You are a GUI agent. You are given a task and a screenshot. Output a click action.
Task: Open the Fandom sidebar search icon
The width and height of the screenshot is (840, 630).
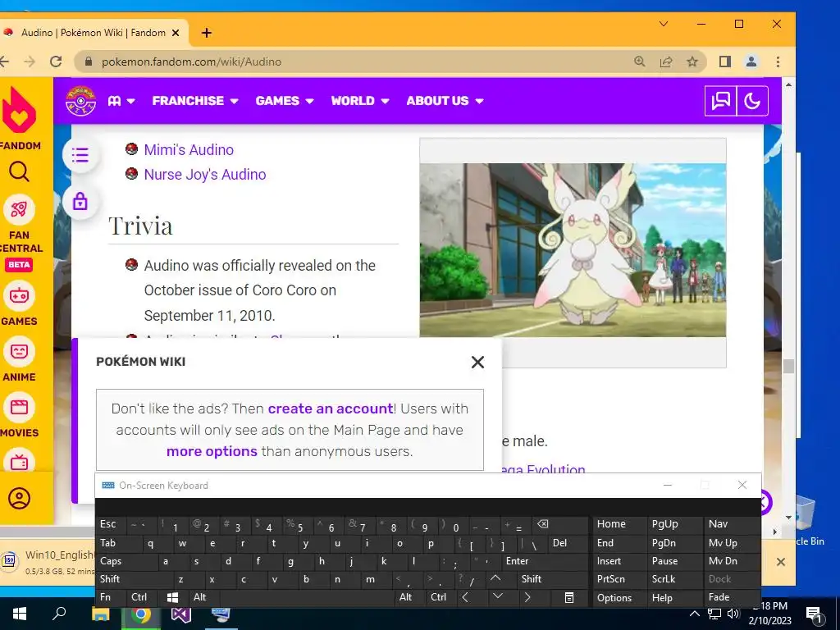point(20,172)
